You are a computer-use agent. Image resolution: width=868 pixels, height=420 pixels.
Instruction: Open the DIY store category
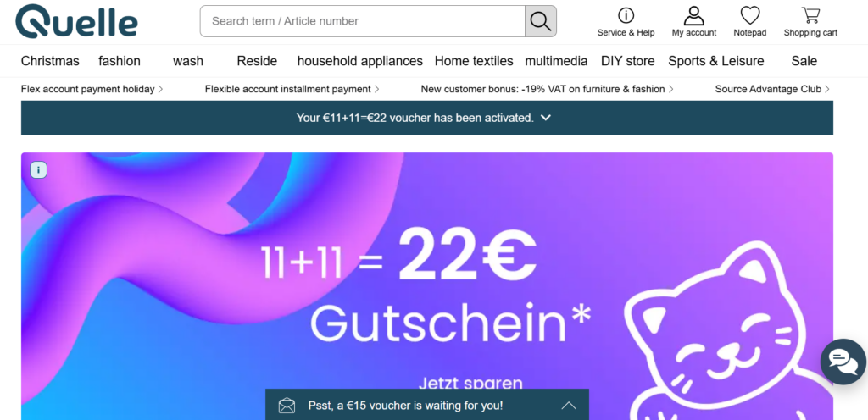(x=628, y=61)
